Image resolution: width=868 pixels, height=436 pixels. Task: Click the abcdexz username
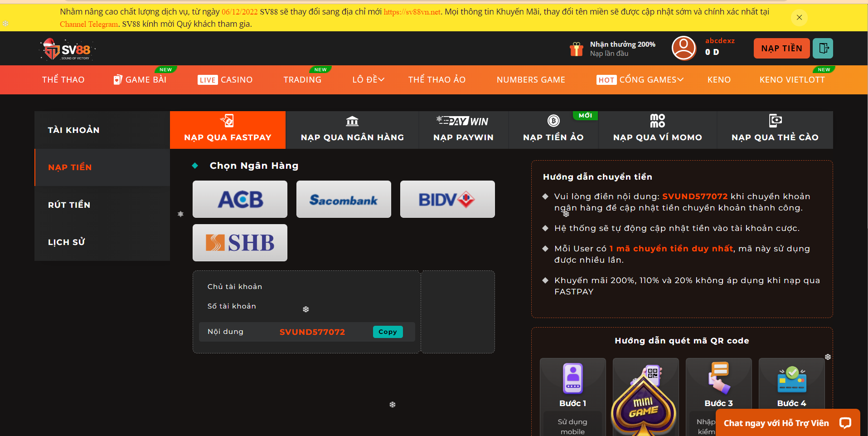pyautogui.click(x=720, y=41)
